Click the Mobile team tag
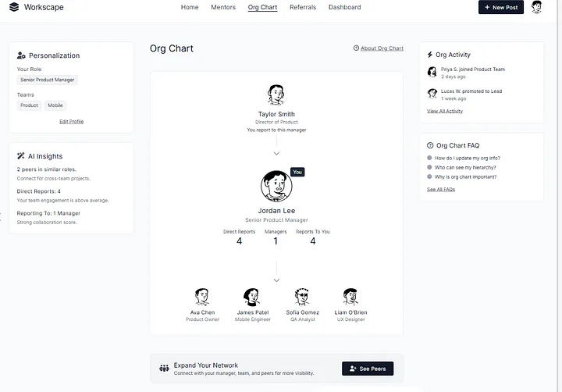The height and width of the screenshot is (392, 562). pyautogui.click(x=55, y=105)
